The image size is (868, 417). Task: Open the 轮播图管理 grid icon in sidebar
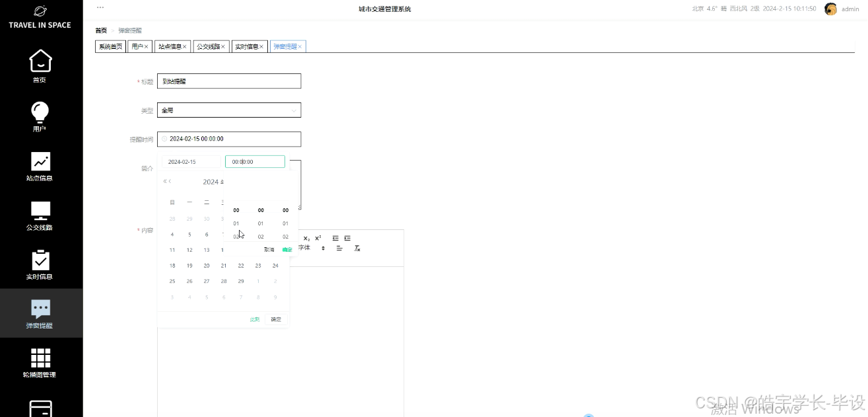tap(40, 358)
